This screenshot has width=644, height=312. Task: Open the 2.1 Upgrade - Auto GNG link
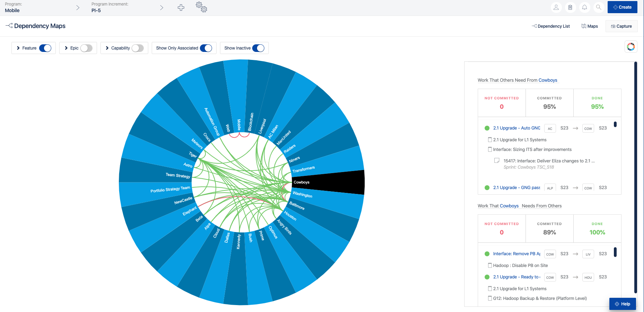coord(517,128)
